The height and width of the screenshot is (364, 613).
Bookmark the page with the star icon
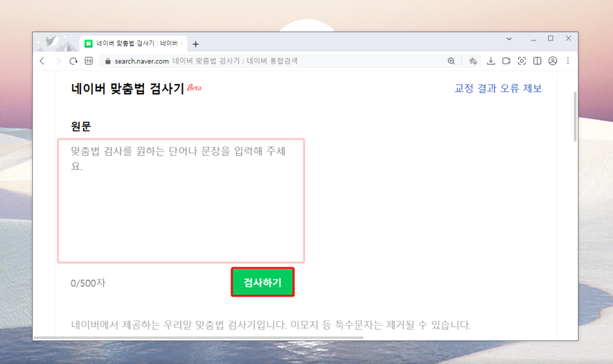(473, 61)
